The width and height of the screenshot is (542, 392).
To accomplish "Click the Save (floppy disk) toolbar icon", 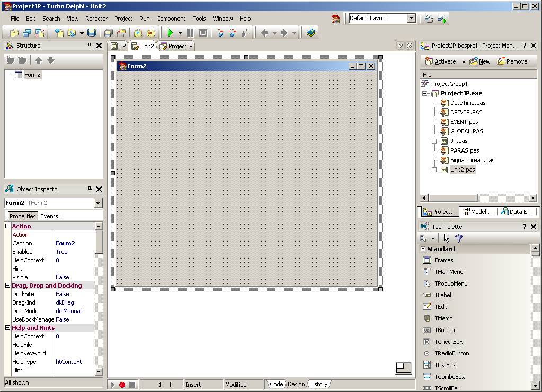I will pos(92,33).
